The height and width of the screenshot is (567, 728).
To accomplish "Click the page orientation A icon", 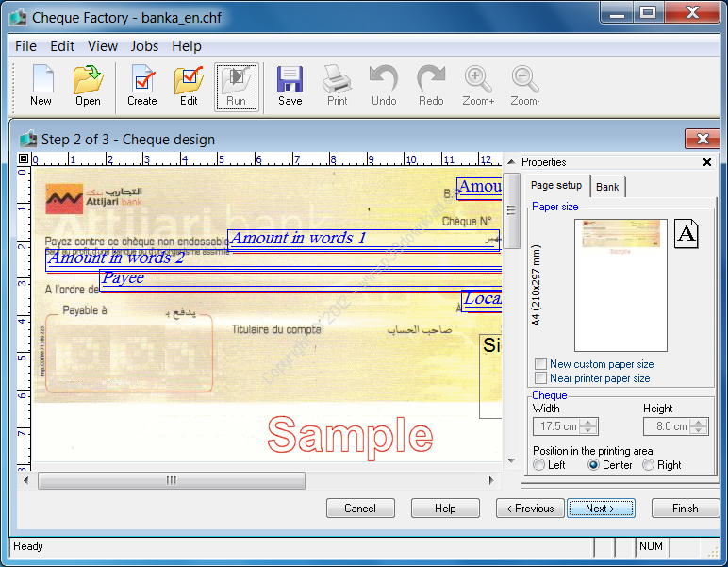I will (687, 234).
